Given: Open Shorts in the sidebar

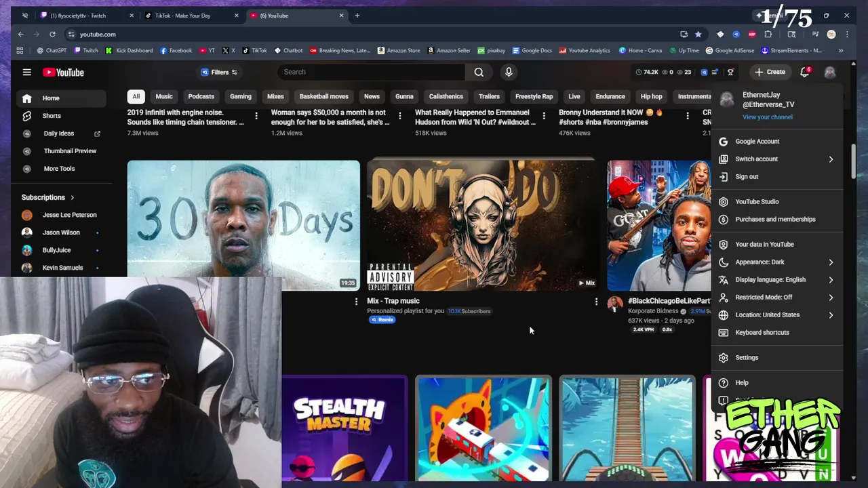Looking at the screenshot, I should click(x=61, y=116).
